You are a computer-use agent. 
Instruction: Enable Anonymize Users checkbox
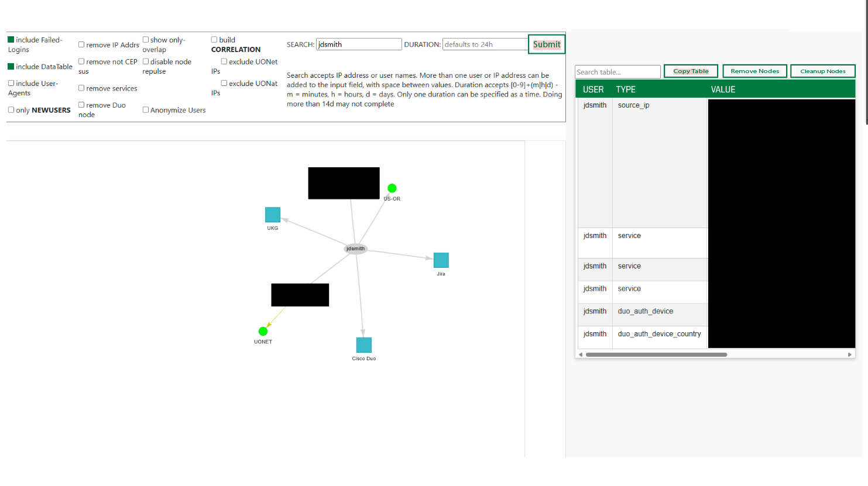tap(146, 110)
